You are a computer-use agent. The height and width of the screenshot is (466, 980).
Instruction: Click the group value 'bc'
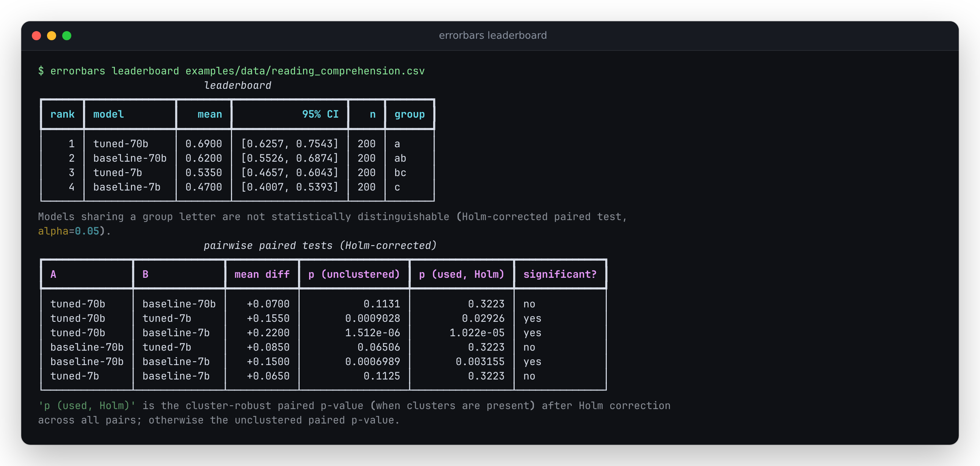coord(400,173)
